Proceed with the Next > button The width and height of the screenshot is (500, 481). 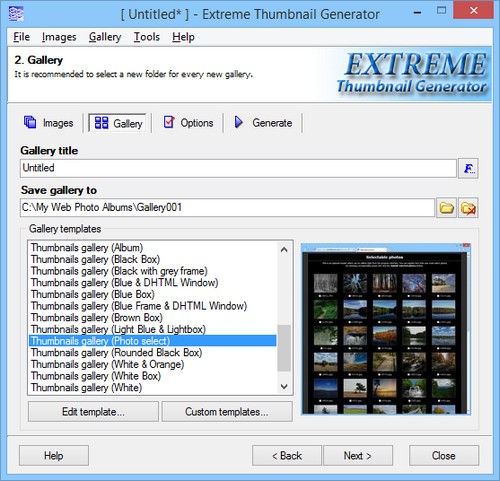pyautogui.click(x=358, y=455)
